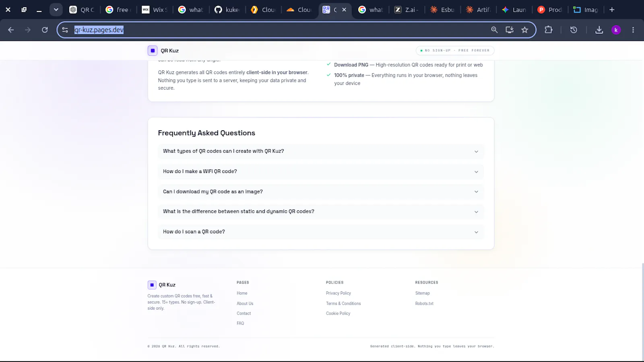Click the QR Kuz header brand name
644x362 pixels.
point(169,51)
